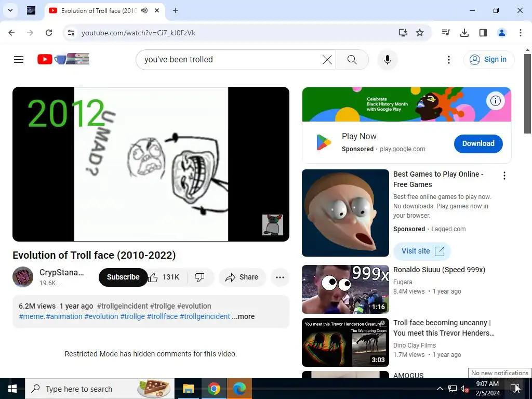Reload the page with refresh icon

[x=49, y=33]
